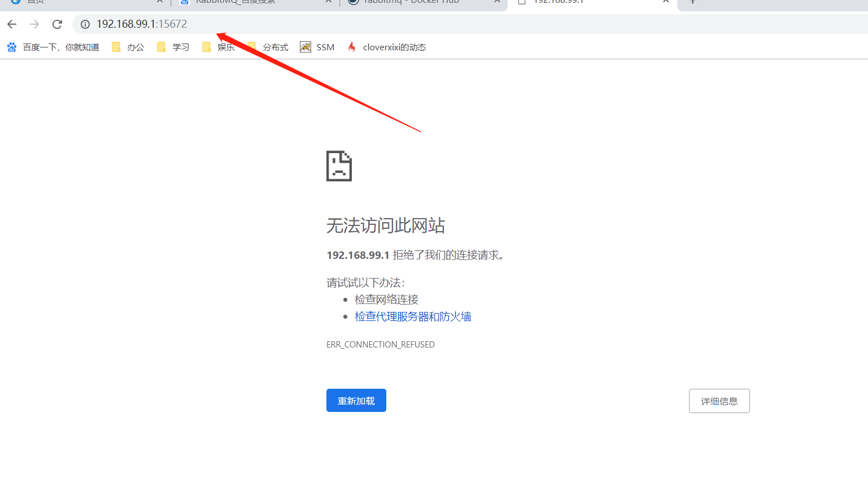Open the 分布式 bookmark folder

click(x=268, y=47)
